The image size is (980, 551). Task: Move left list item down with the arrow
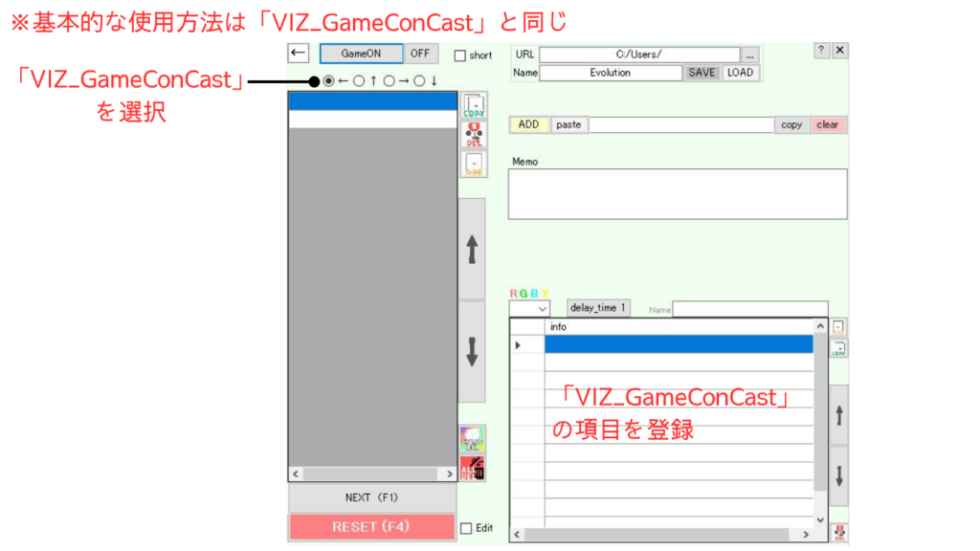point(472,351)
